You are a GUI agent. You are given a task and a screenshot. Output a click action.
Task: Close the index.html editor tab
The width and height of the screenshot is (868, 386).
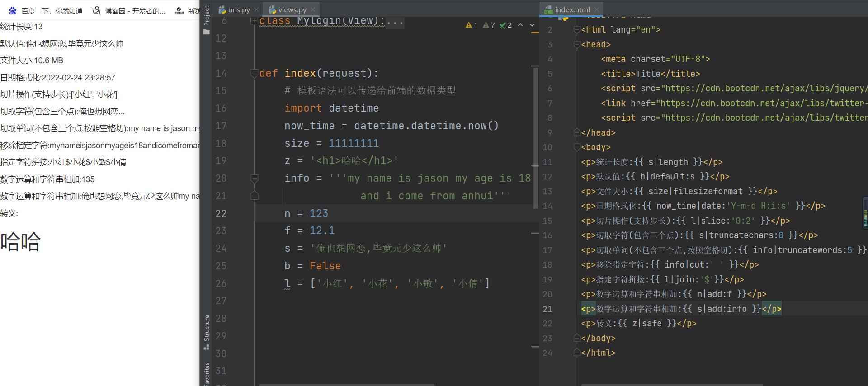pos(597,9)
